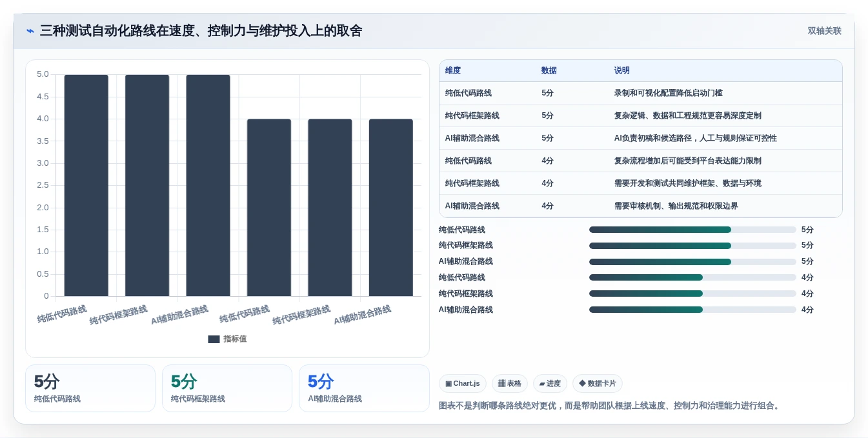Click the title 三种测试自动化路线在速度、控制力与维护投入上的取舍
The image size is (868, 438).
coord(201,31)
